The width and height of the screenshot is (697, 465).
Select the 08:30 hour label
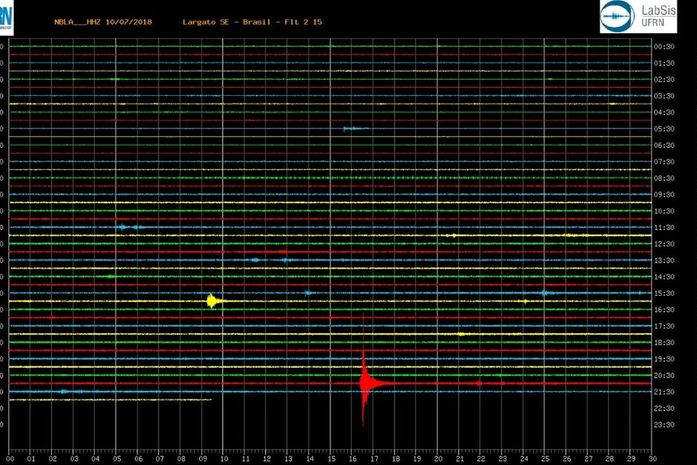point(663,178)
